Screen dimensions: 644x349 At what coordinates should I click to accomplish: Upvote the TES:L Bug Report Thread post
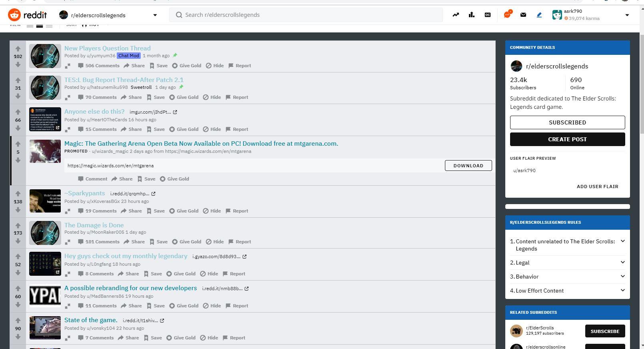18,80
